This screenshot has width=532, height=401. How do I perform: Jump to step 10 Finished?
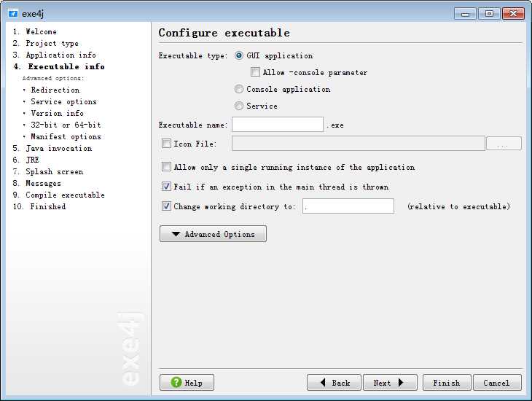39,206
